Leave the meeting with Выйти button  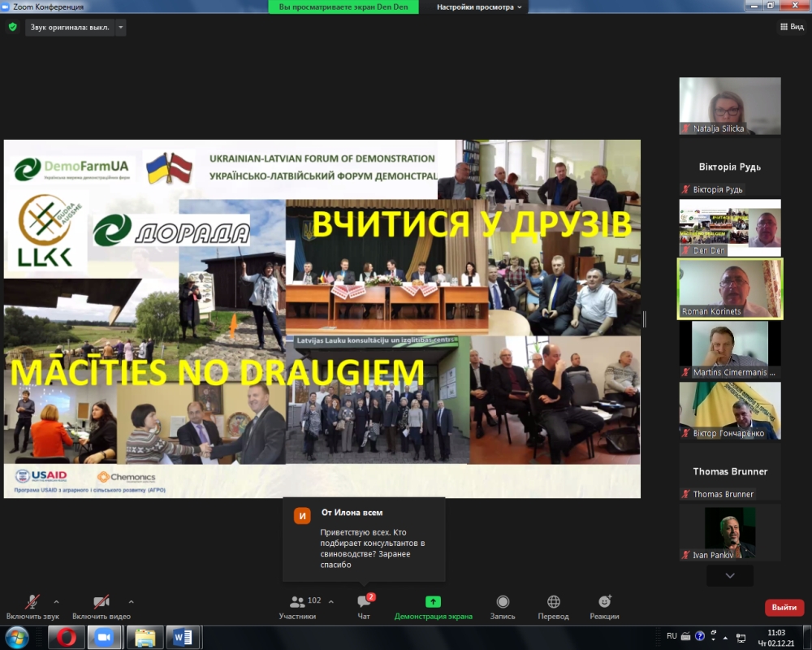(x=784, y=608)
